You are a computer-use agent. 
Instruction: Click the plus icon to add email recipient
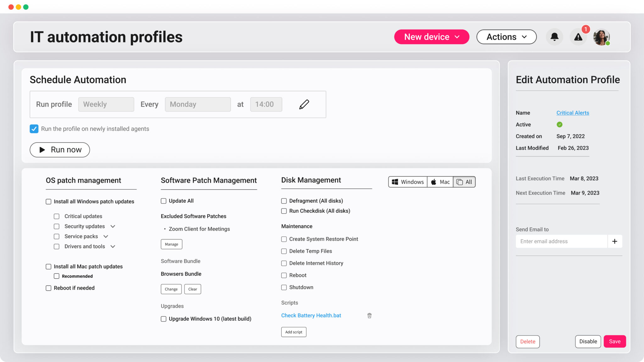(615, 241)
